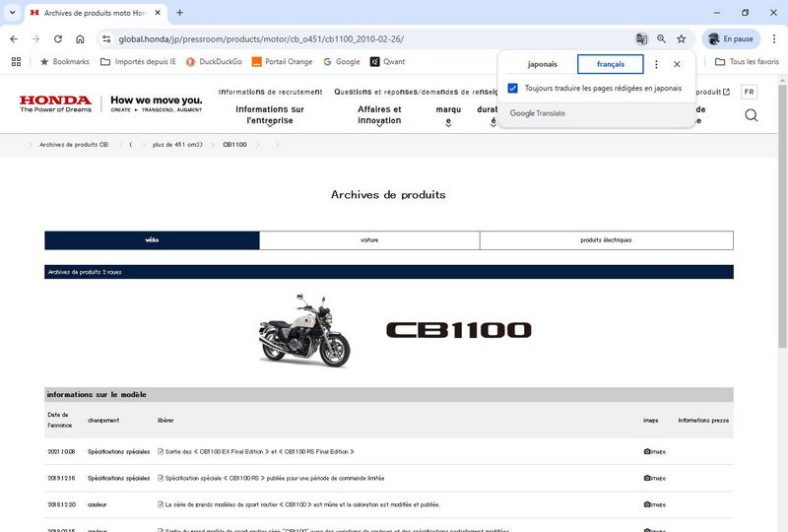Screen dimensions: 788x532
Task: Click the How we move you slogan
Action: click(157, 103)
